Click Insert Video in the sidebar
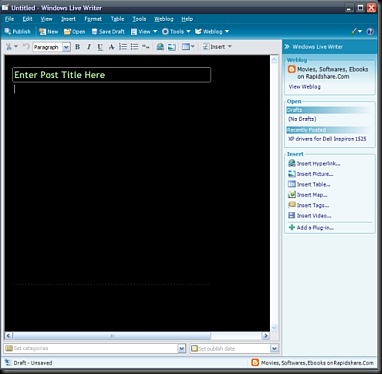382x374 pixels. tap(314, 216)
